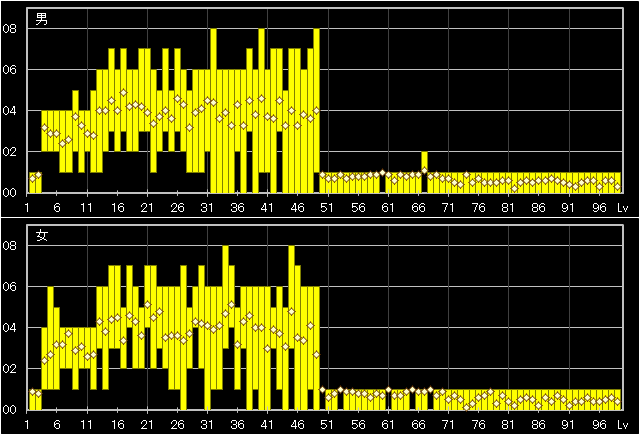This screenshot has width=640, height=435.
Task: Click x-axis label 61 under the 男 chart
Action: click(388, 208)
